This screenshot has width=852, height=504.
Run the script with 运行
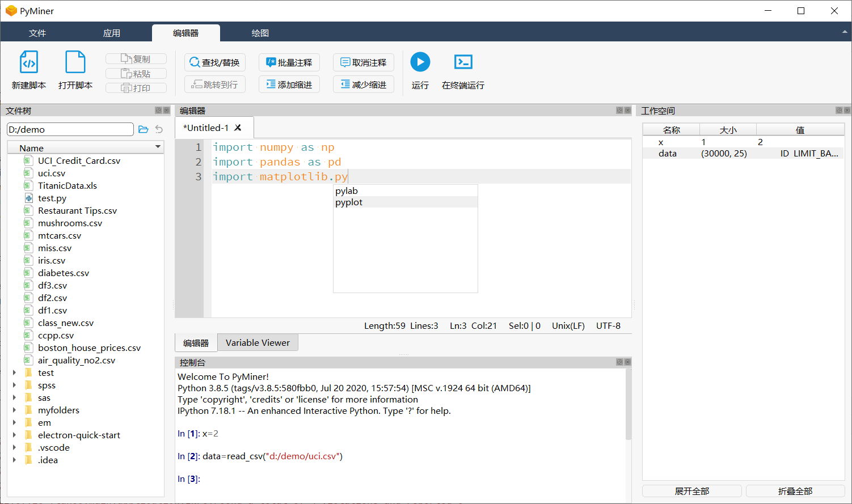click(420, 70)
